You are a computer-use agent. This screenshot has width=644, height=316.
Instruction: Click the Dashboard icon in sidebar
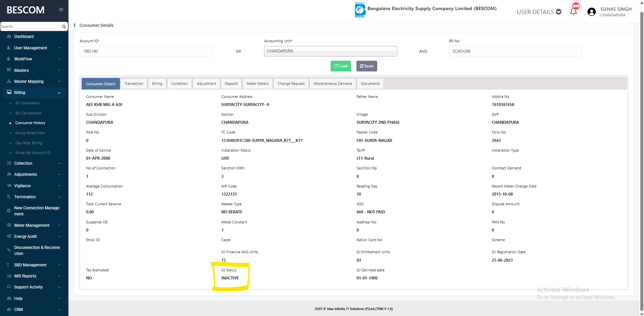point(9,37)
